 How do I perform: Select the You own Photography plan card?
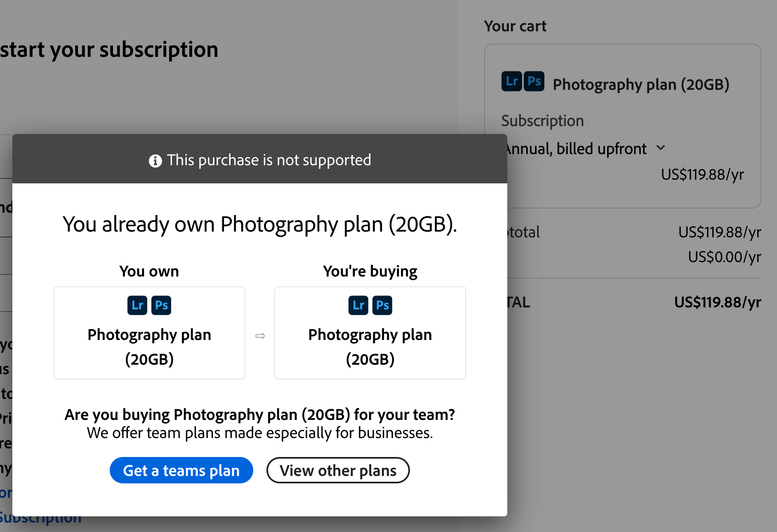pyautogui.click(x=149, y=333)
